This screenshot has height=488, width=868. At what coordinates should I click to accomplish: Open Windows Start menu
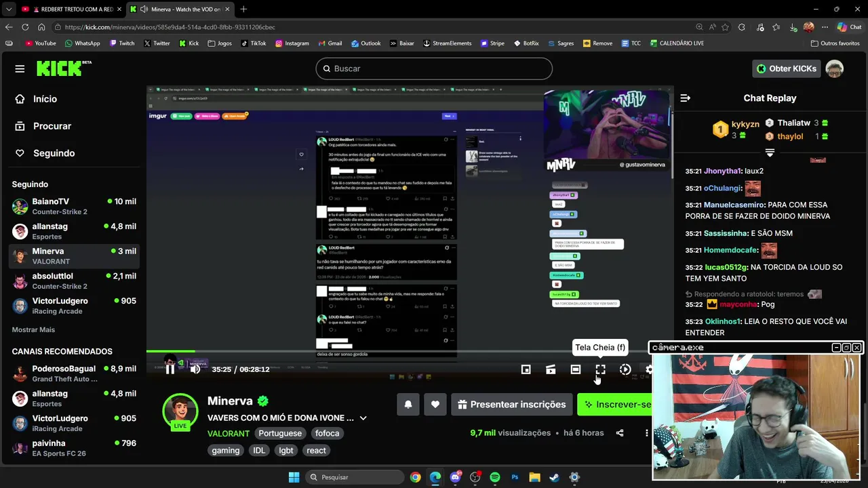click(x=294, y=477)
